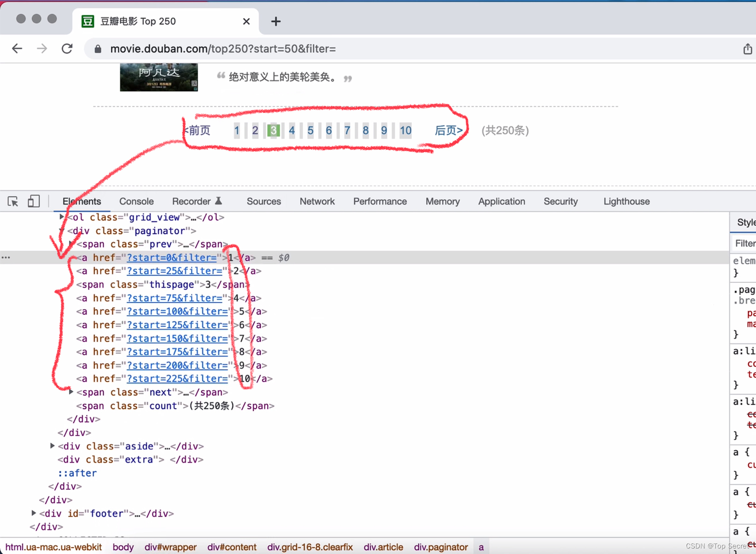756x554 pixels.
Task: Click the ?start=0&filter= href link
Action: click(x=172, y=258)
